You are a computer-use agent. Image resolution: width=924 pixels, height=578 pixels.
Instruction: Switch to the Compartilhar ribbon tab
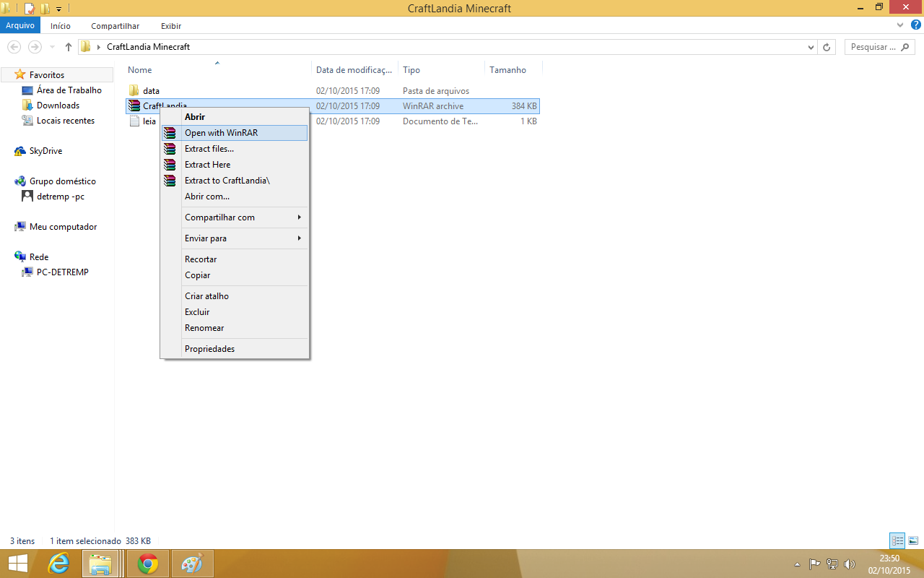(115, 26)
